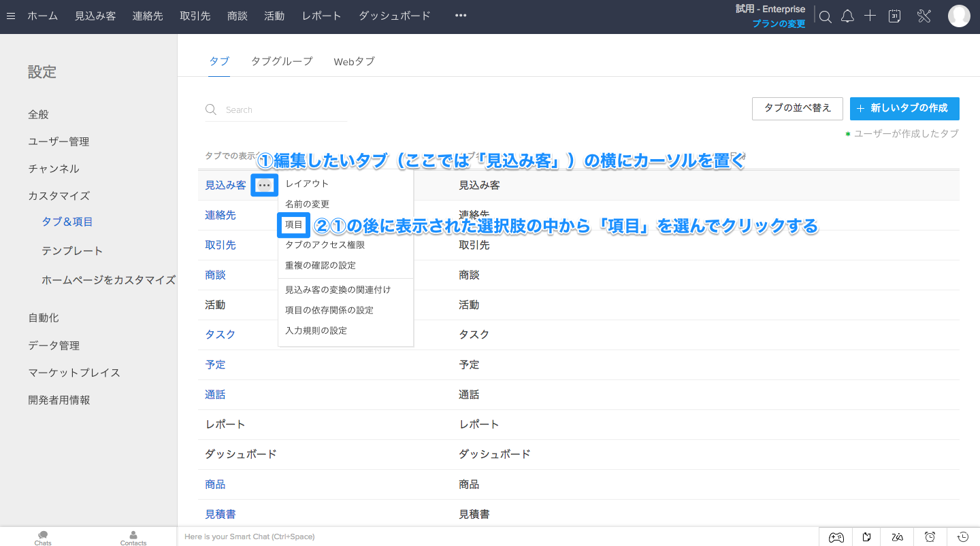Open the hamburger navigation menu
Image resolution: width=980 pixels, height=546 pixels.
11,16
